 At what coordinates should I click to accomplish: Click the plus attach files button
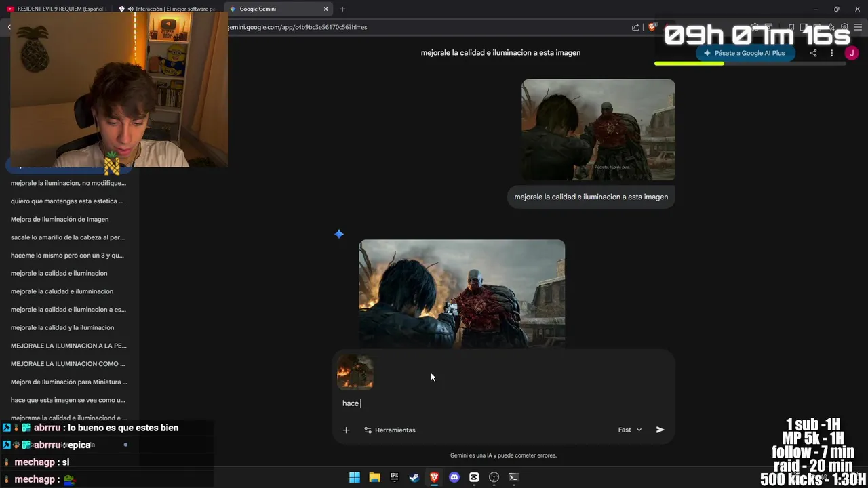point(346,430)
